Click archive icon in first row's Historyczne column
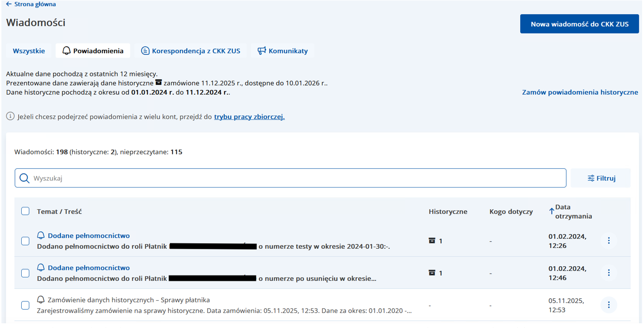 pyautogui.click(x=432, y=241)
